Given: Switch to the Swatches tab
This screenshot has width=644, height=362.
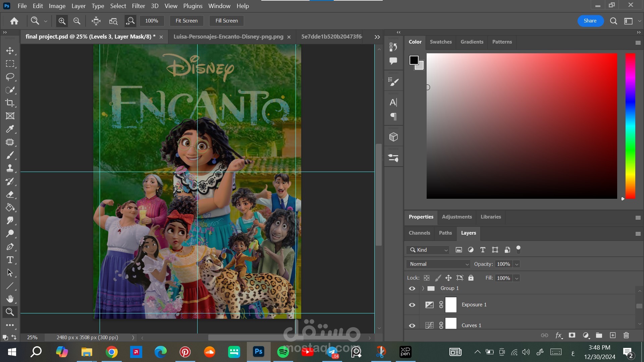Looking at the screenshot, I should point(440,42).
